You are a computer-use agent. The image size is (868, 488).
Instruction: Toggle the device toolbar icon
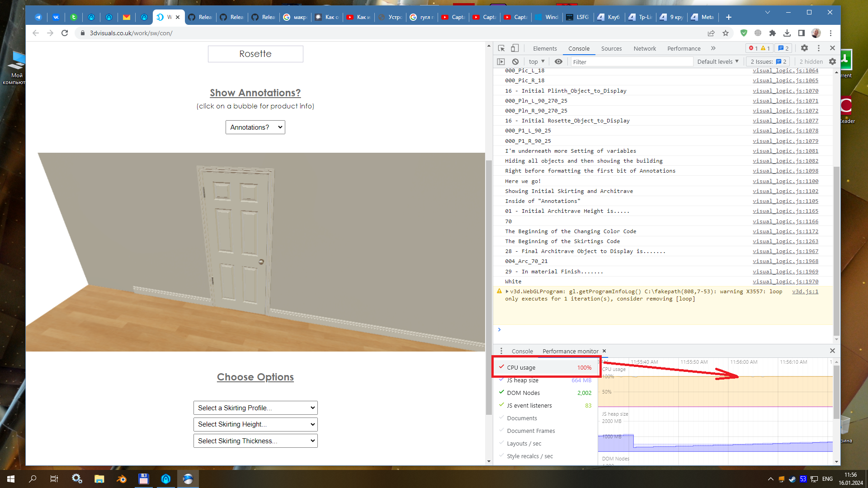point(515,48)
